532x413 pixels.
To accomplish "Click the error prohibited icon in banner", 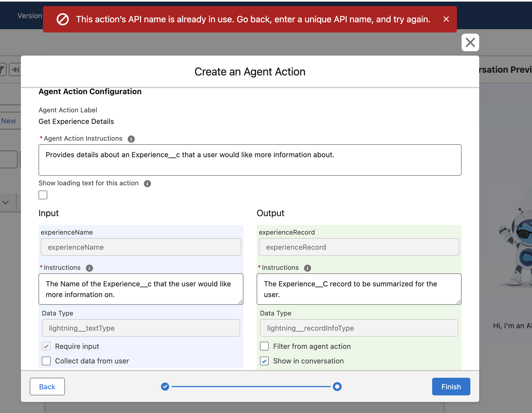I will coord(63,19).
